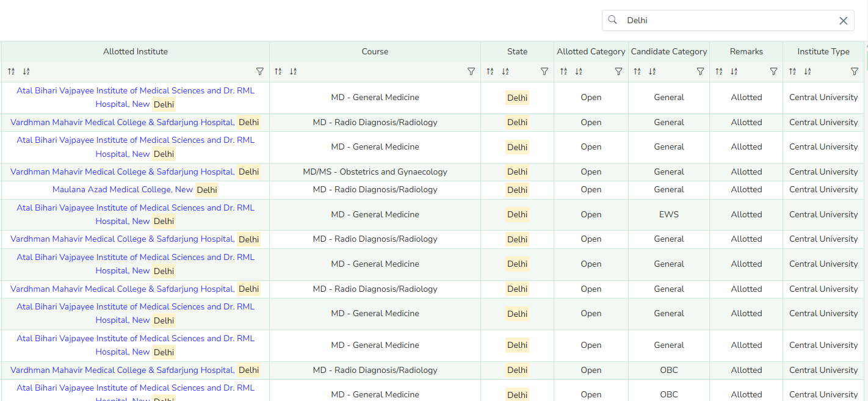Viewport: 868px width, 401px height.
Task: Clear the Delhi search text
Action: coord(843,21)
